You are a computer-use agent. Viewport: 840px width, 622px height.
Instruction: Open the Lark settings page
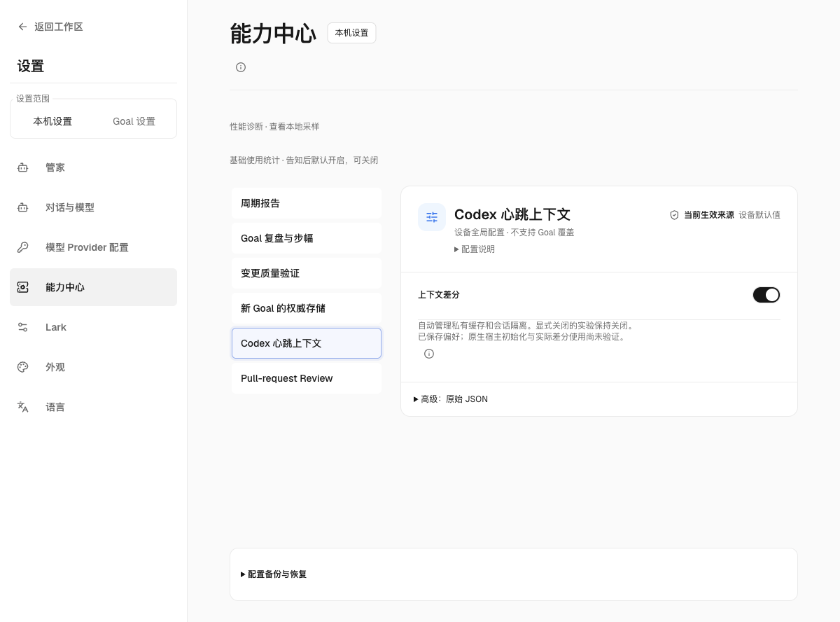(x=93, y=327)
